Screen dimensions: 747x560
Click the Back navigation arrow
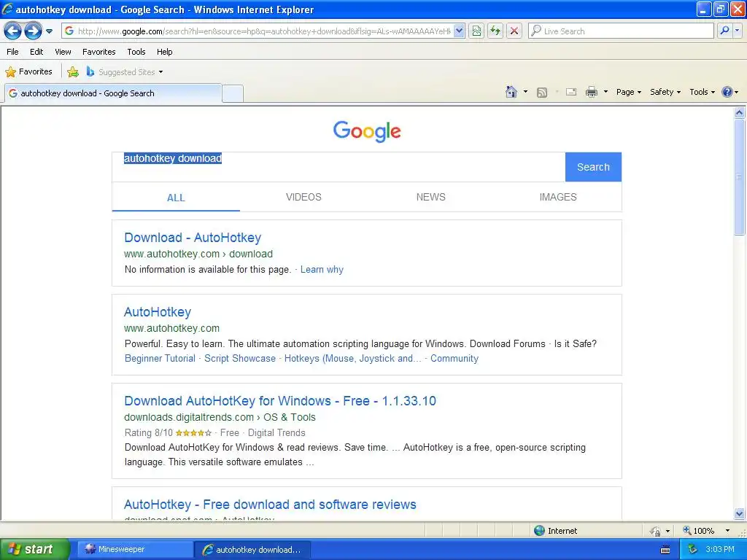pyautogui.click(x=13, y=31)
